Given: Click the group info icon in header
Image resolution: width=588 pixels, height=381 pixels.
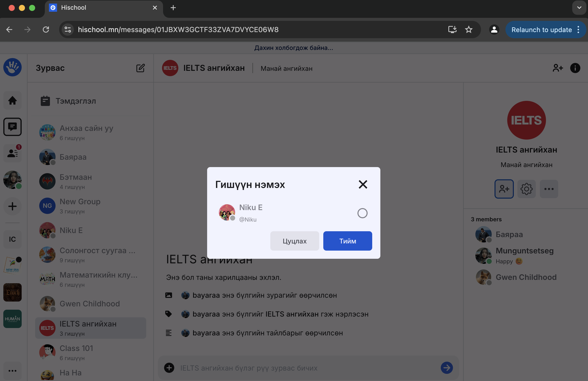Looking at the screenshot, I should tap(575, 68).
